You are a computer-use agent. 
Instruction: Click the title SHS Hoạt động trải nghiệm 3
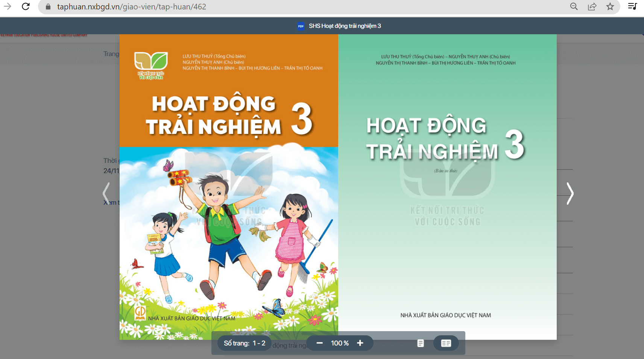[x=345, y=26]
